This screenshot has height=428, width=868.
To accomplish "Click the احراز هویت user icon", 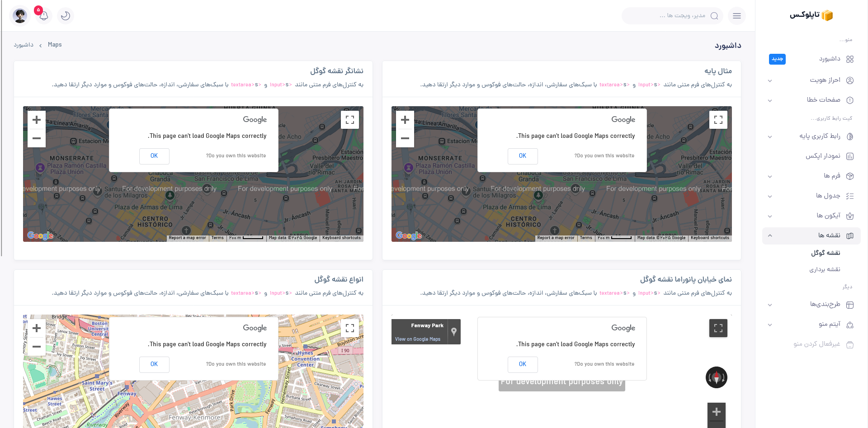I will tap(850, 80).
